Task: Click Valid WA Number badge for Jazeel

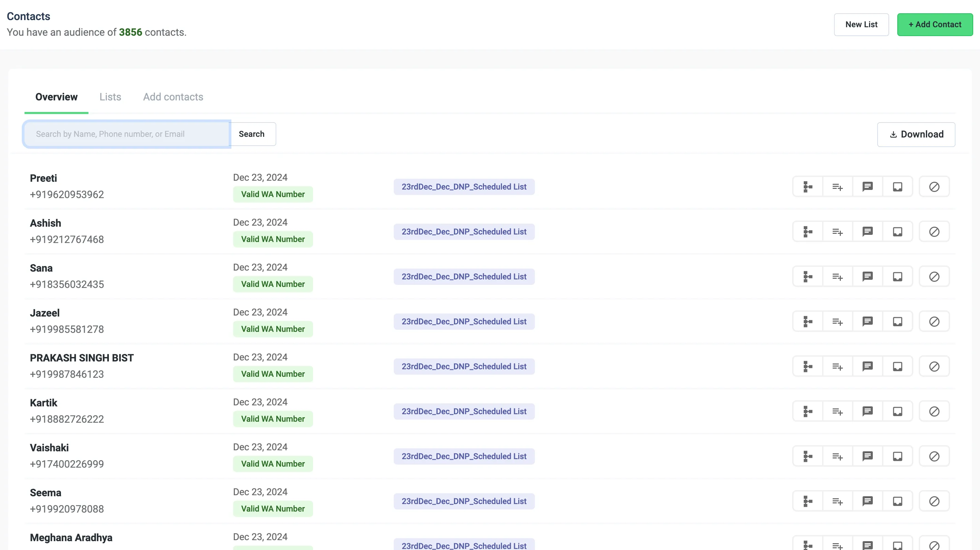Action: click(x=273, y=329)
